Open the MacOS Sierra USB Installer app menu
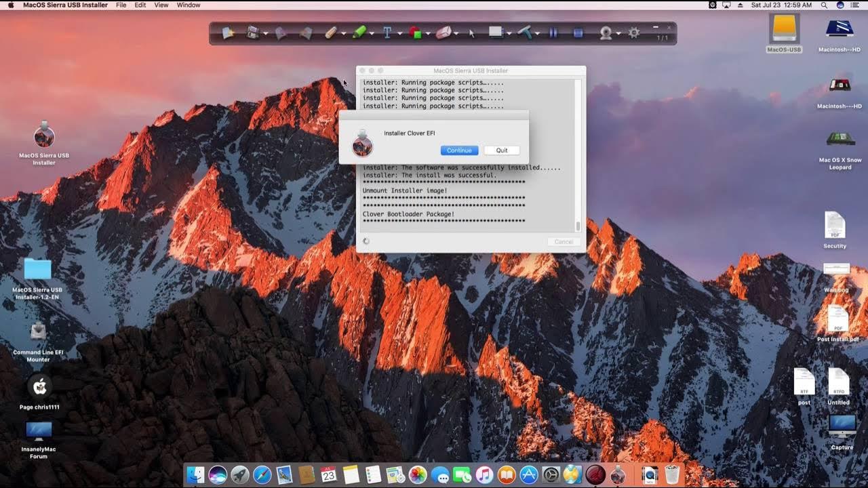The height and width of the screenshot is (488, 868). [65, 5]
